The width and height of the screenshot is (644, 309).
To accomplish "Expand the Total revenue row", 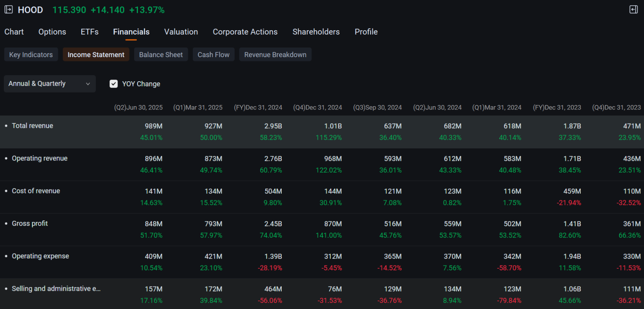I will pyautogui.click(x=322, y=132).
